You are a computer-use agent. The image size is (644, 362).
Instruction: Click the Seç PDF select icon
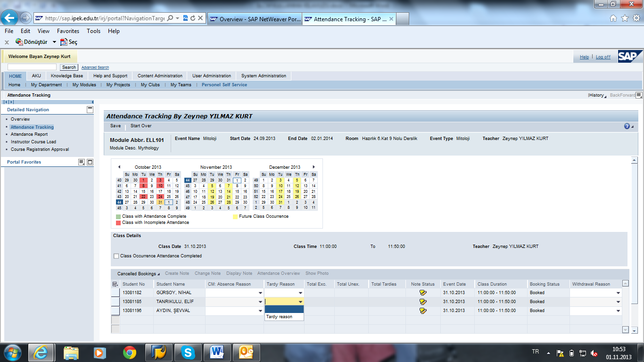coord(64,42)
